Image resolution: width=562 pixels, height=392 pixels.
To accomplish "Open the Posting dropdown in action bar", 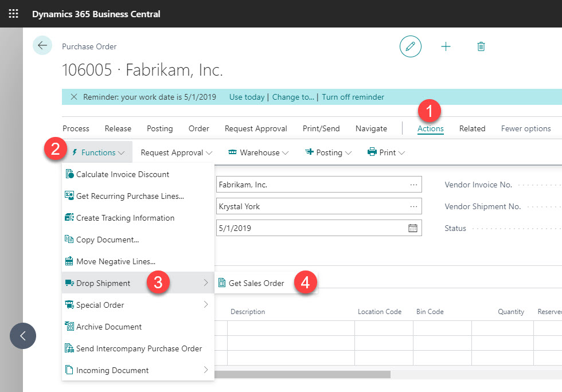I will pos(323,152).
